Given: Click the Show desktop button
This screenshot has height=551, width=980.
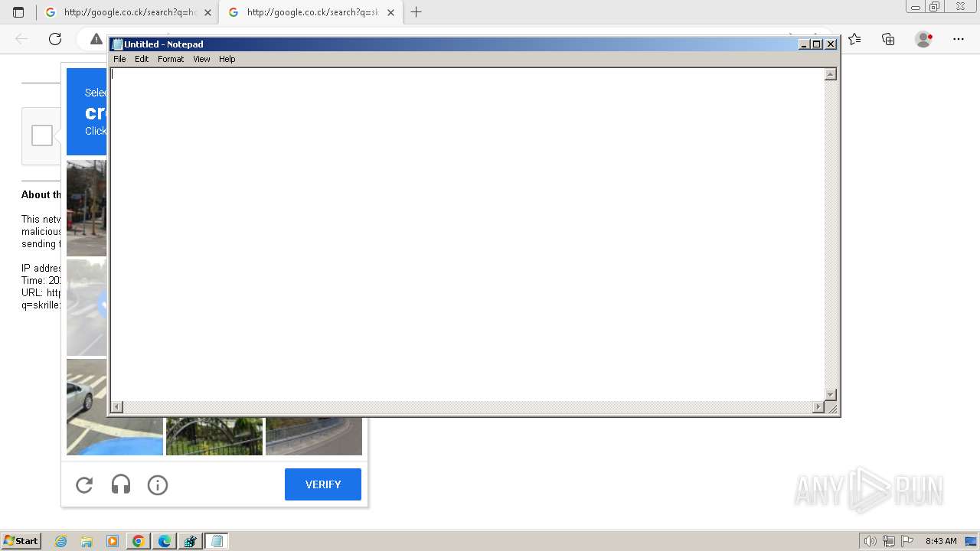Looking at the screenshot, I should (971, 541).
